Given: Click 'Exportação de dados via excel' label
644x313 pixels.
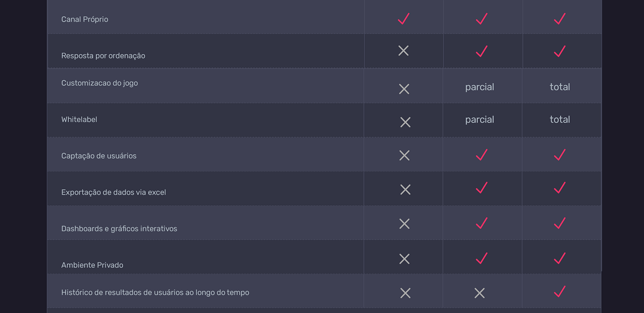Looking at the screenshot, I should [114, 192].
